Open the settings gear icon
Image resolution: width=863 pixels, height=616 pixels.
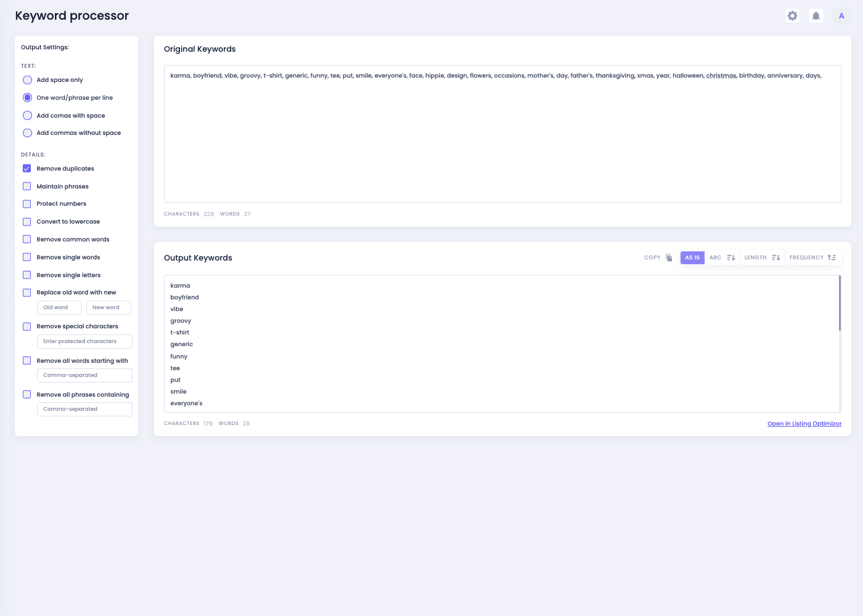792,15
